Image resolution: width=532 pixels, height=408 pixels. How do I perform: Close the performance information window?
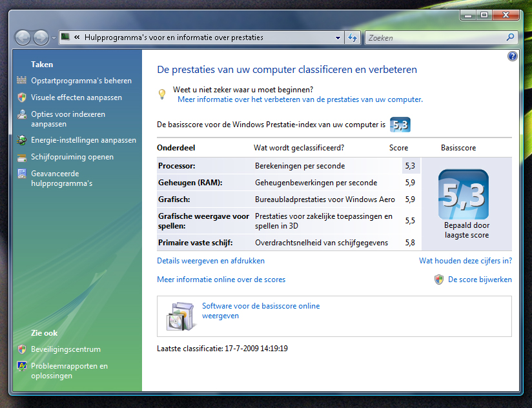pyautogui.click(x=506, y=15)
